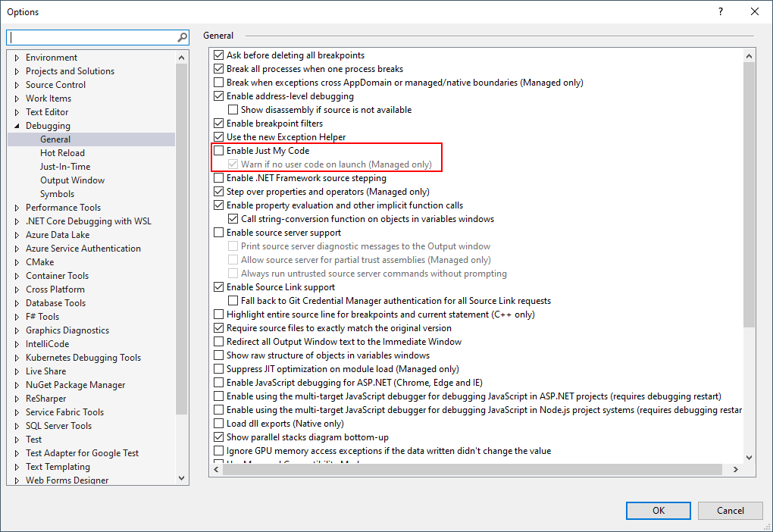Expand the Environment tree node
Image resolution: width=773 pixels, height=532 pixels.
tap(17, 58)
